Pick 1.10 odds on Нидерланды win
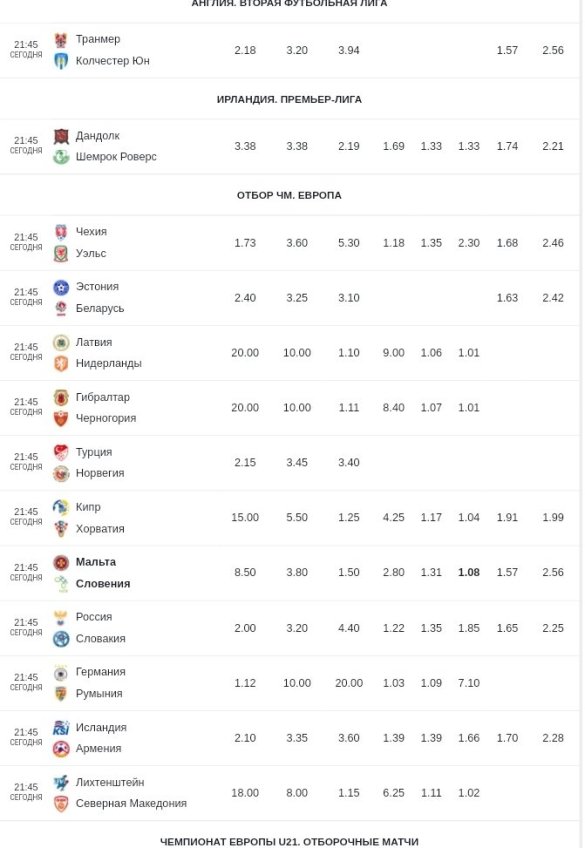 coord(349,353)
